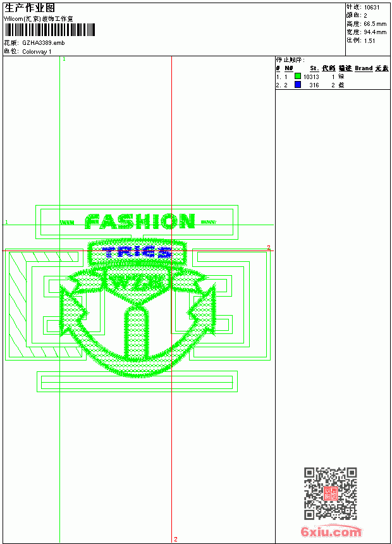Click the blue TRIES lettering

(x=137, y=252)
